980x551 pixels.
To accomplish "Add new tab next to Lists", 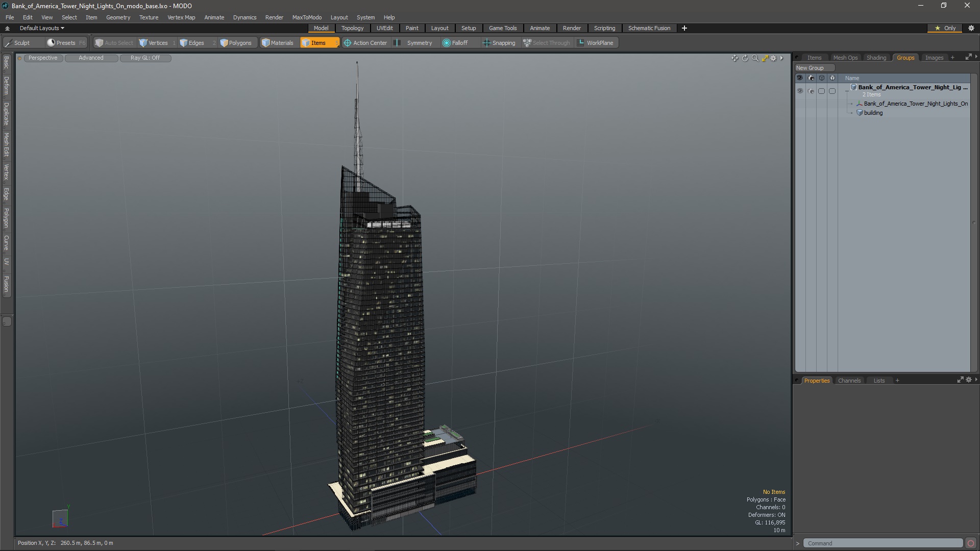I will (897, 381).
